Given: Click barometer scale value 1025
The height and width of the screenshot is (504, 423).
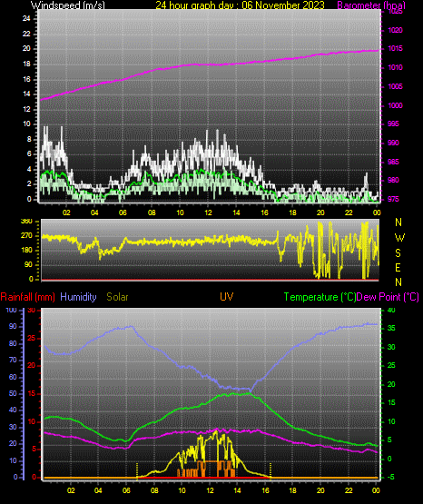Looking at the screenshot, I should [x=395, y=12].
